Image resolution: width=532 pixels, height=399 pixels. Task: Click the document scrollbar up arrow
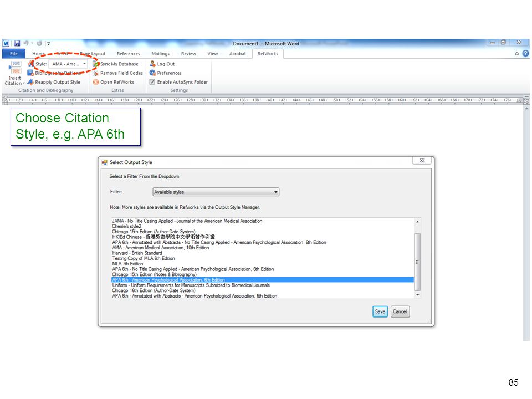526,108
